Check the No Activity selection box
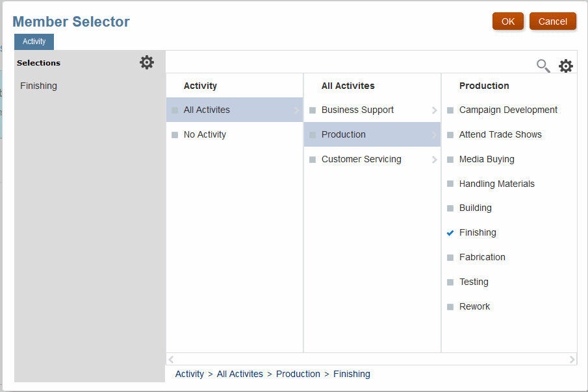 click(175, 135)
